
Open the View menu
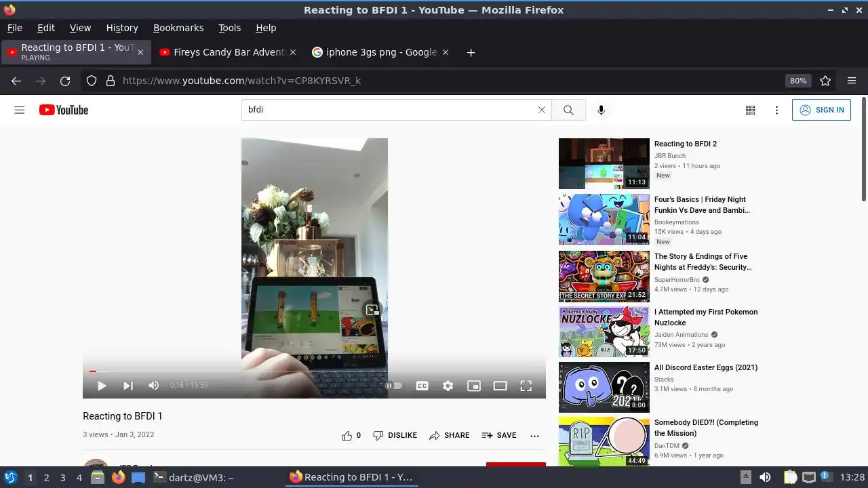(x=80, y=28)
